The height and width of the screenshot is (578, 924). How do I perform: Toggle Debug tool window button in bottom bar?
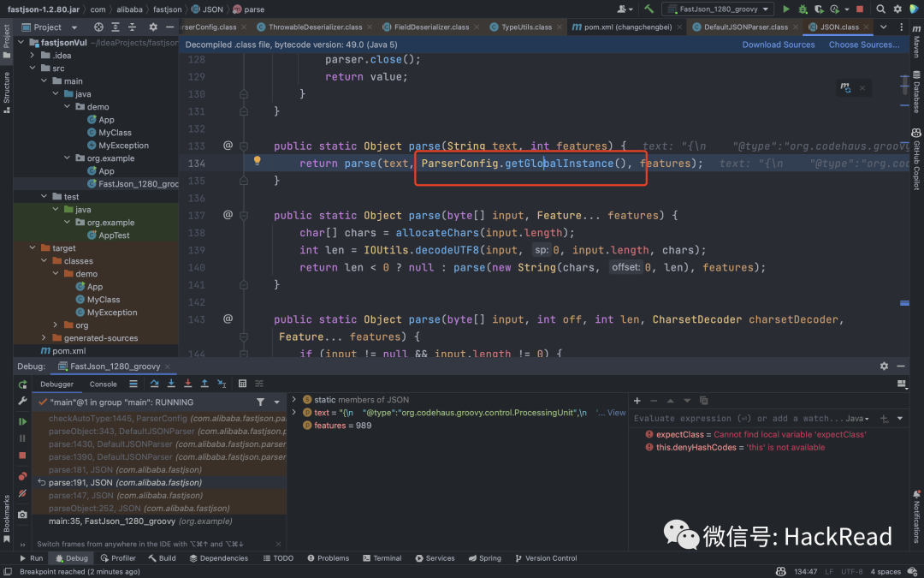click(72, 558)
